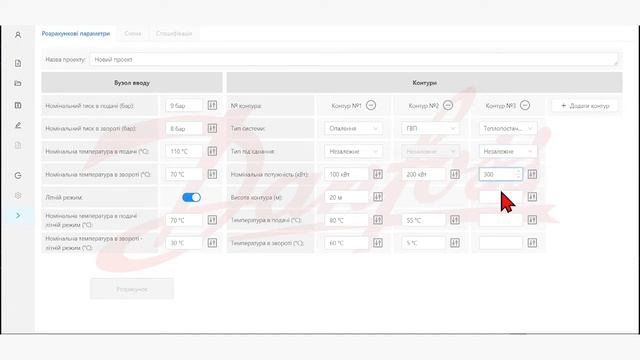The width and height of the screenshot is (640, 360).
Task: Click empty height field for Контур №3
Action: [x=501, y=197]
